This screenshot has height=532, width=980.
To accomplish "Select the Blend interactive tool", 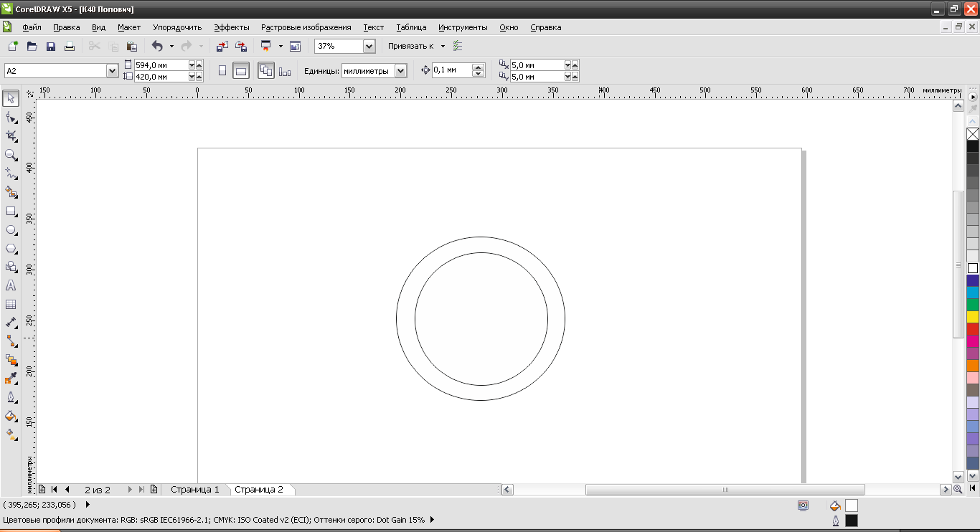I will tap(11, 360).
